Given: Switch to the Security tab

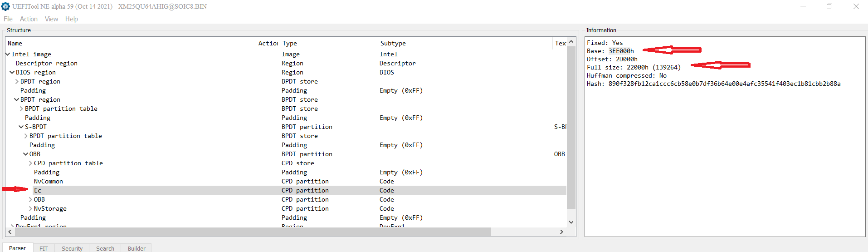Looking at the screenshot, I should pyautogui.click(x=72, y=248).
